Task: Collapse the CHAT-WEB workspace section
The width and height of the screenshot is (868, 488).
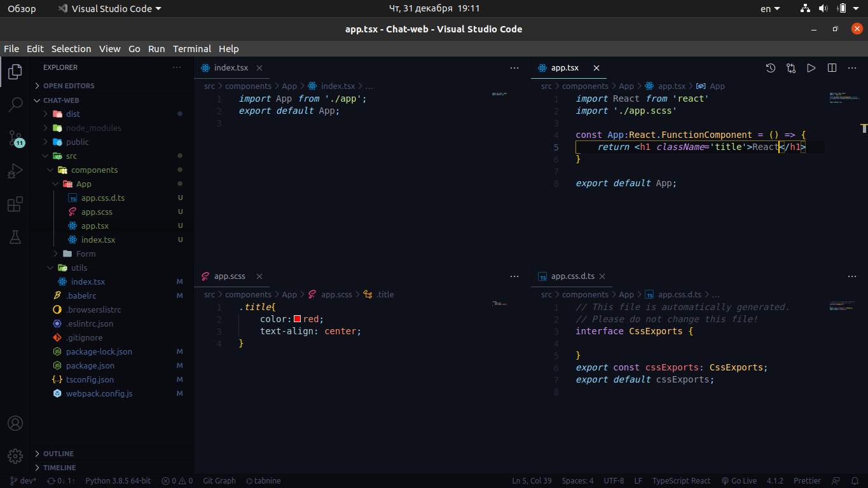Action: coord(111,100)
